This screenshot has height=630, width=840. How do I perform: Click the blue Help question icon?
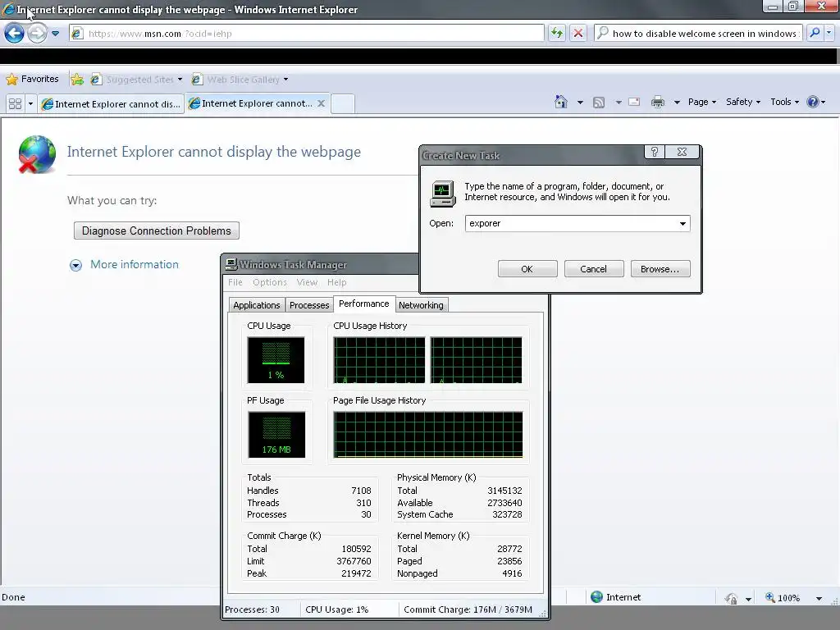click(x=813, y=102)
